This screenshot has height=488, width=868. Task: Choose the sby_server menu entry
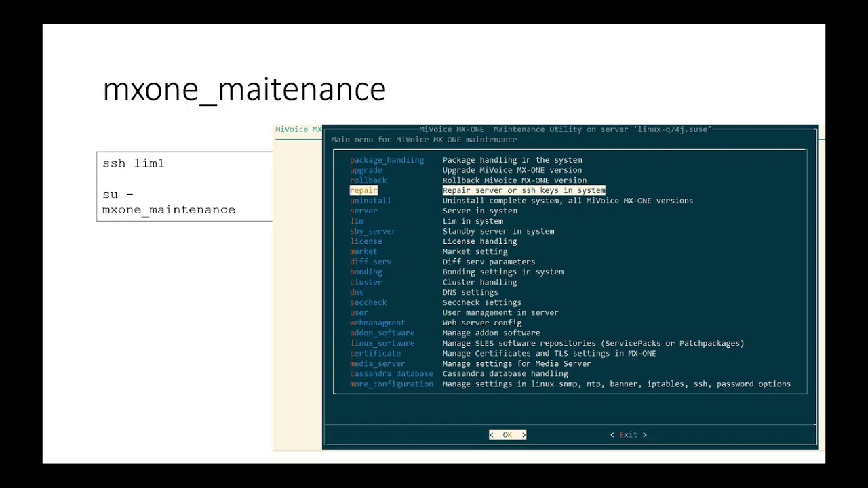pos(373,231)
